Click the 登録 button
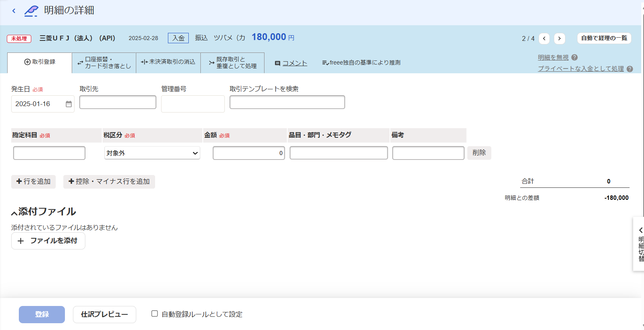The height and width of the screenshot is (330, 644). coord(42,314)
